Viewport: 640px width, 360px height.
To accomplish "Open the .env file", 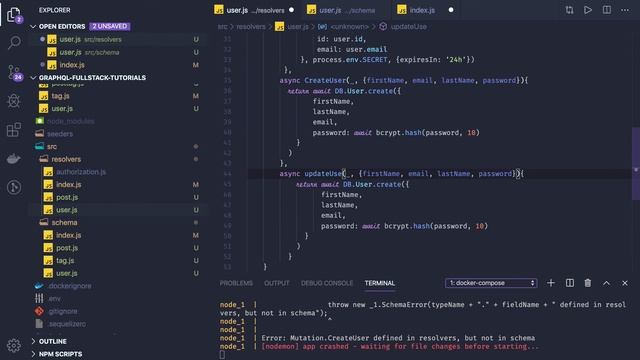I will (118, 298).
